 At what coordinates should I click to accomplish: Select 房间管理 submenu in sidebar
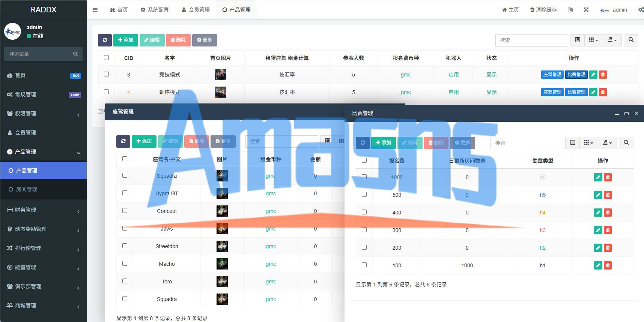pos(44,189)
